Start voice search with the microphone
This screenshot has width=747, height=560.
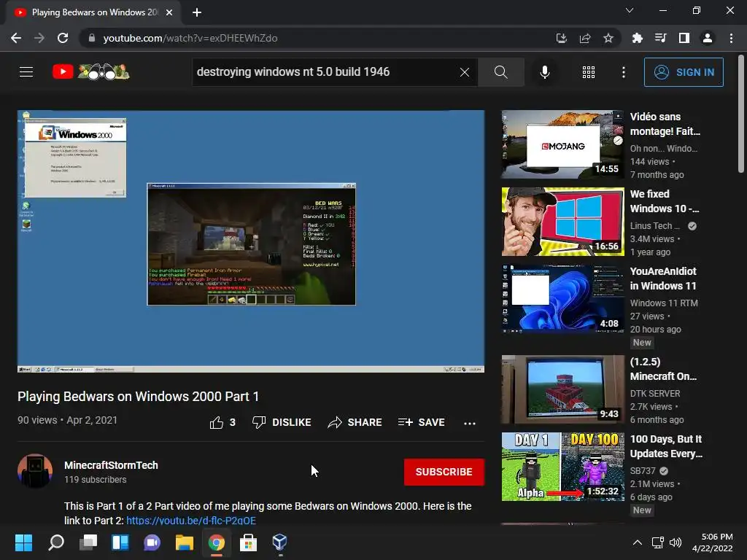coord(544,72)
